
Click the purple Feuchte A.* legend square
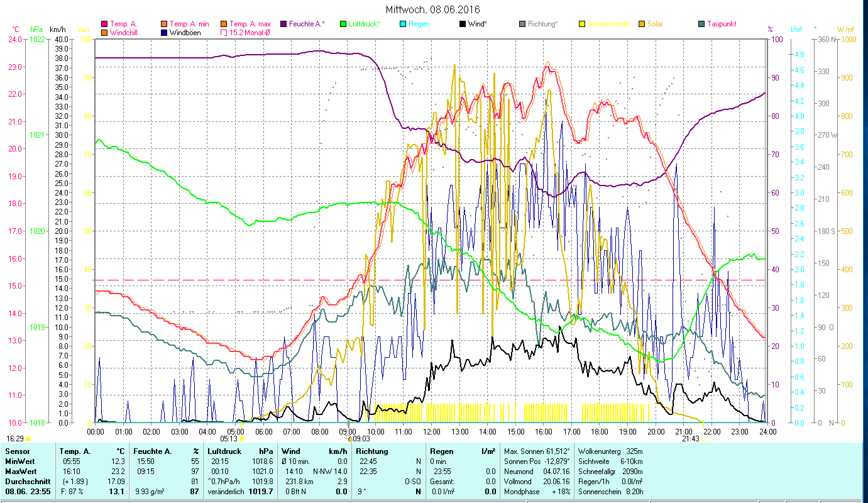click(283, 24)
